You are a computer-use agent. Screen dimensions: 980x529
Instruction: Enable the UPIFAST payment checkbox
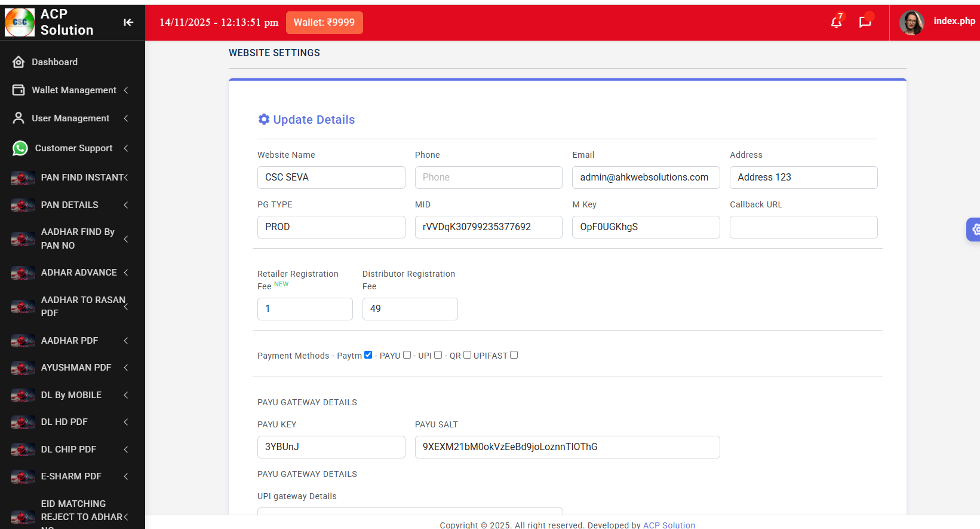(x=514, y=355)
